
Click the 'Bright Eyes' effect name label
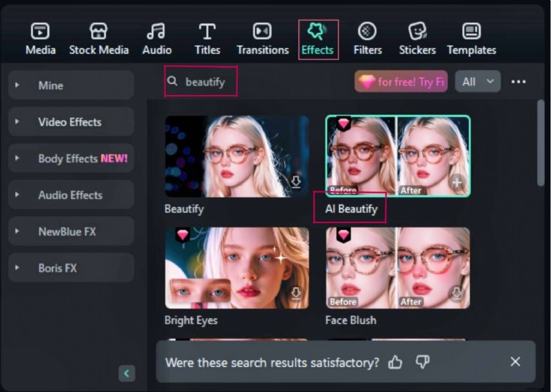(x=191, y=320)
